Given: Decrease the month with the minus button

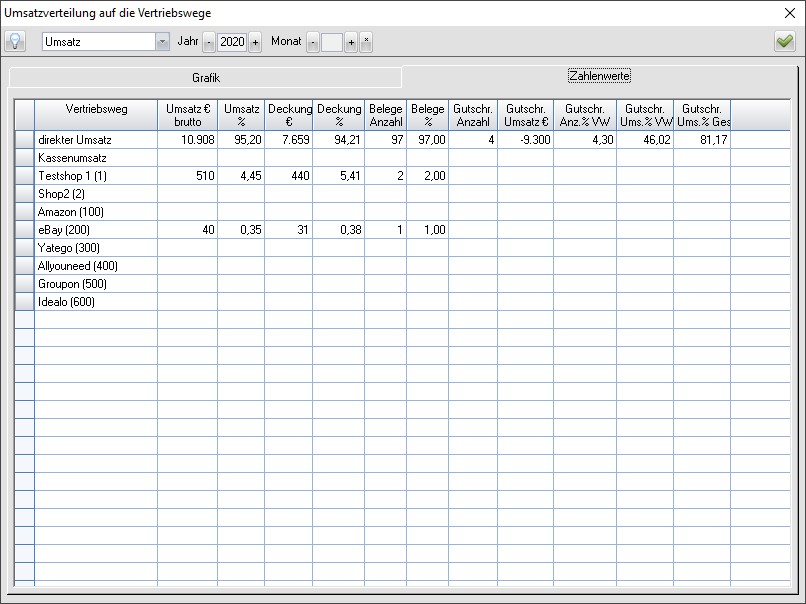Looking at the screenshot, I should [313, 42].
